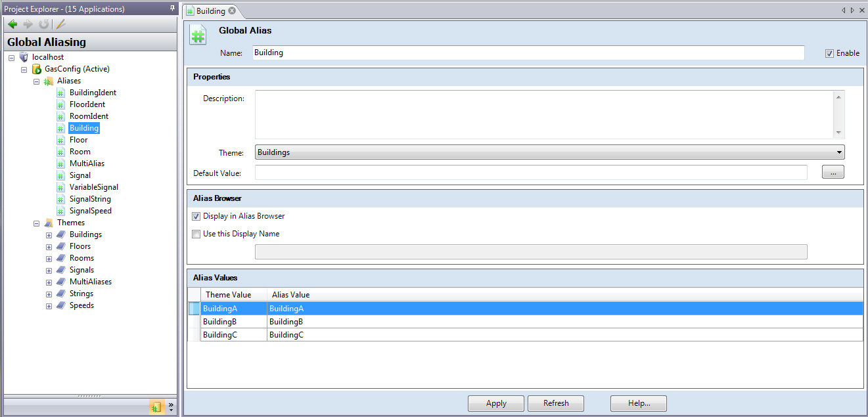Expand the Buildings theme node

[x=49, y=235]
